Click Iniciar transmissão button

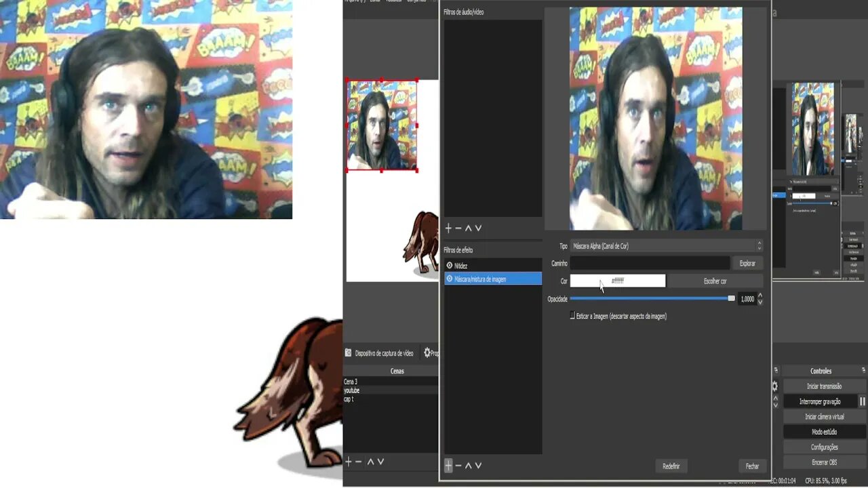point(825,386)
